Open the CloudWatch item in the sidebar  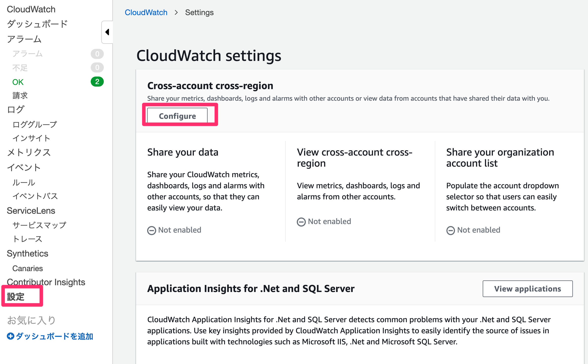[31, 9]
